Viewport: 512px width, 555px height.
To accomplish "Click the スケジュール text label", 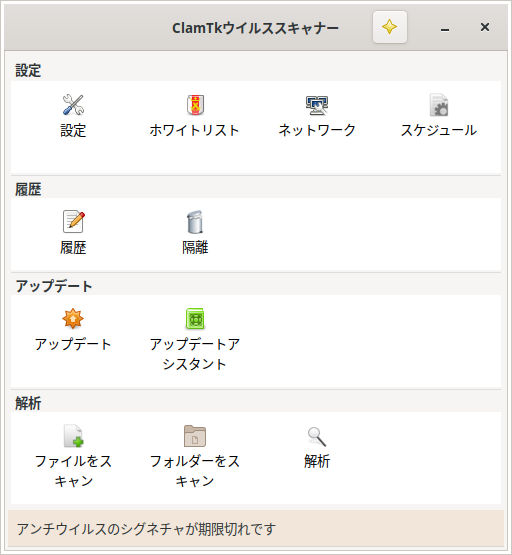I will (x=439, y=130).
